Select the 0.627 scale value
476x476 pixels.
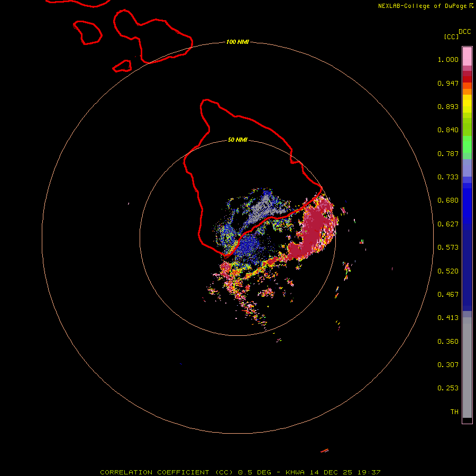(448, 224)
